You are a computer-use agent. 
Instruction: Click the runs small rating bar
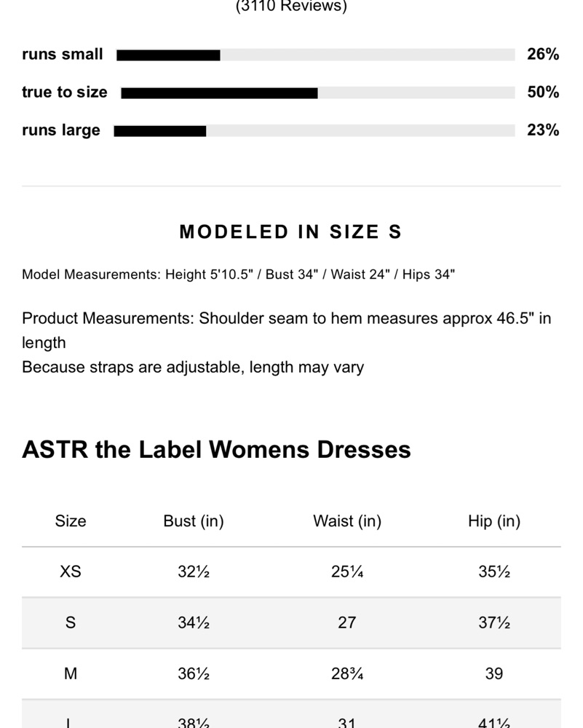coord(316,55)
